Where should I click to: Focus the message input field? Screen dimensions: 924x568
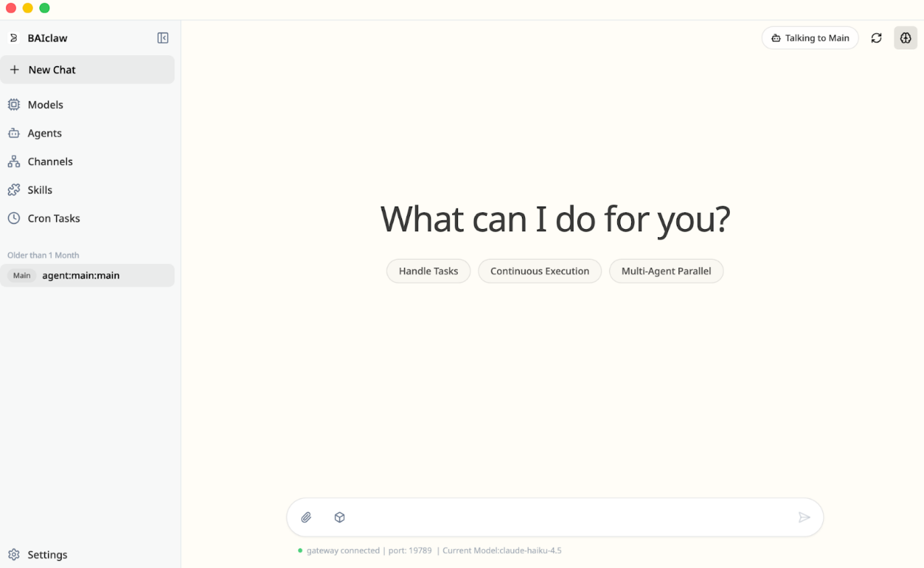[x=567, y=517]
